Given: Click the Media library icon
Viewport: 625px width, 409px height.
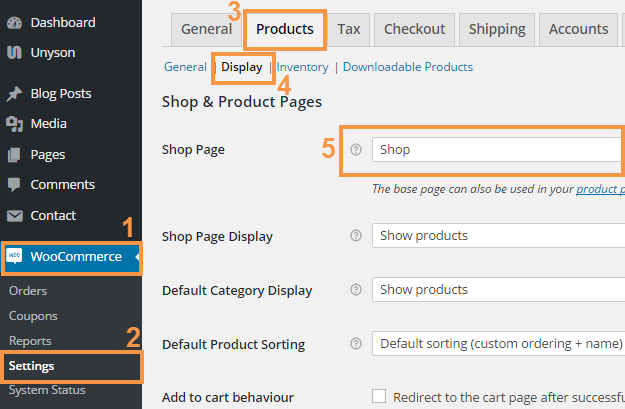Looking at the screenshot, I should click(x=14, y=124).
